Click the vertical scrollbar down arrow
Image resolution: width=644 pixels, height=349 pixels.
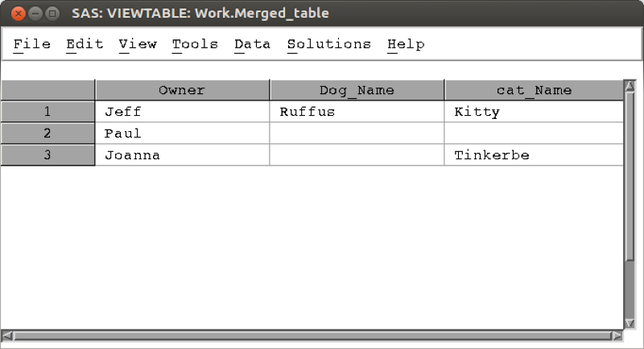click(x=630, y=321)
